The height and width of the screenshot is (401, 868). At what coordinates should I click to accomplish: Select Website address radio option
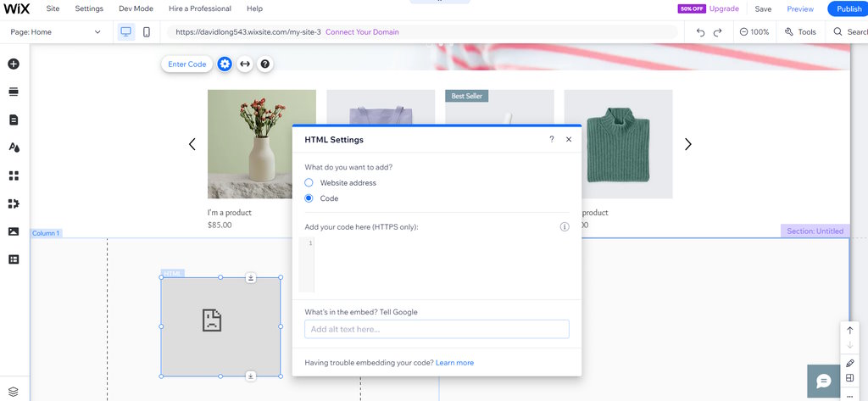click(309, 182)
